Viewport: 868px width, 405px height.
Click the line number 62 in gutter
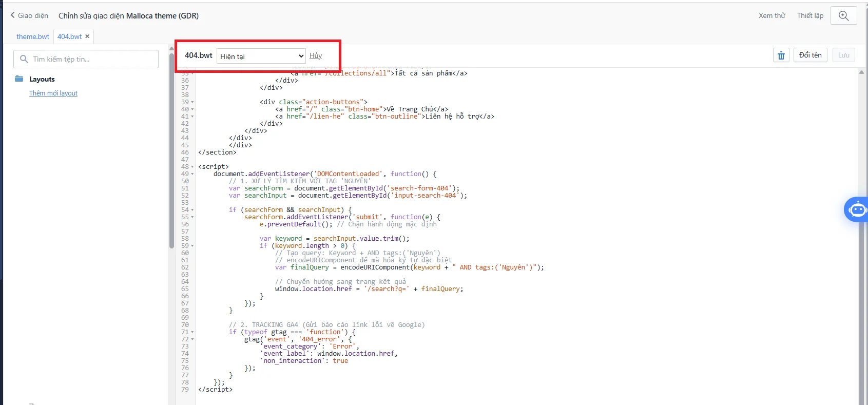click(185, 267)
